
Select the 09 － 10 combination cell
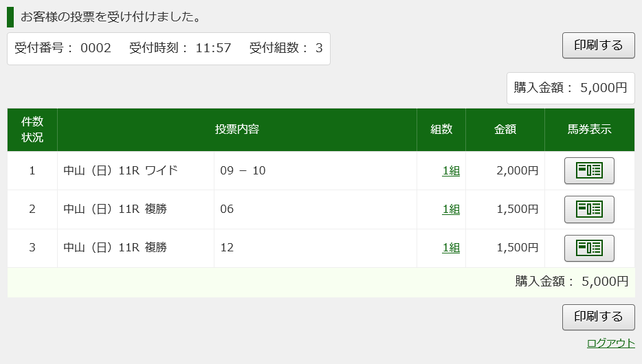316,170
